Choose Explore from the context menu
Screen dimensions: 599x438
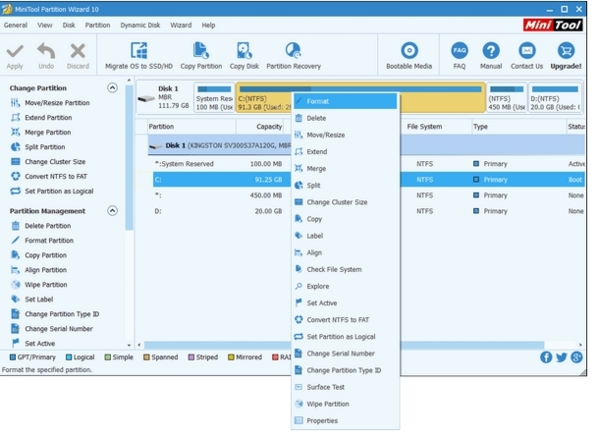pos(345,286)
